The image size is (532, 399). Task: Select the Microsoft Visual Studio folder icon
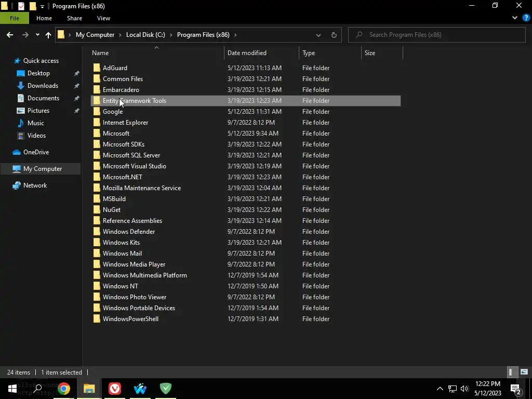97,166
